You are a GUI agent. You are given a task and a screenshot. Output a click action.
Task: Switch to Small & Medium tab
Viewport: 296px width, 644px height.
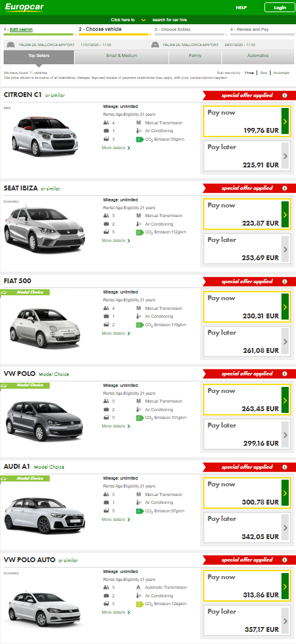[x=121, y=57]
